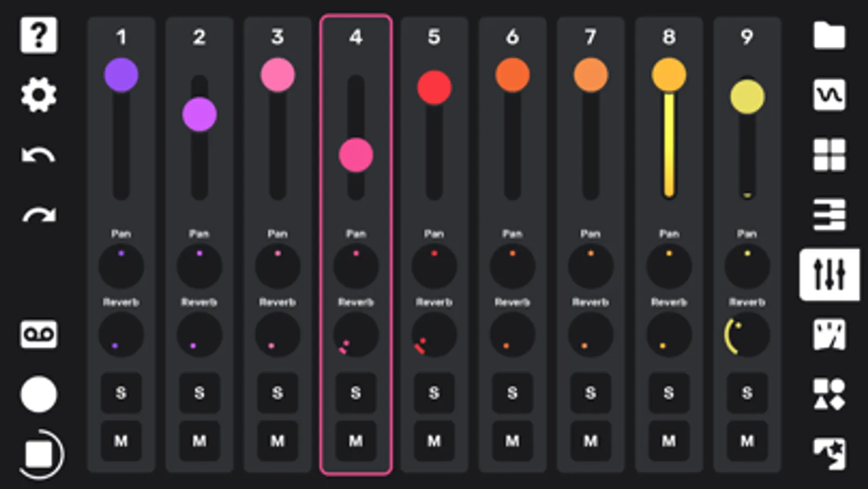Solo track 1 with the S button
Screen dimensions: 868x489
click(121, 392)
